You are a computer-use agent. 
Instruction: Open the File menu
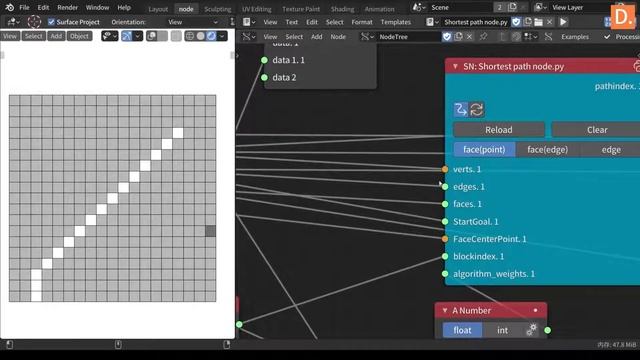coord(24,7)
